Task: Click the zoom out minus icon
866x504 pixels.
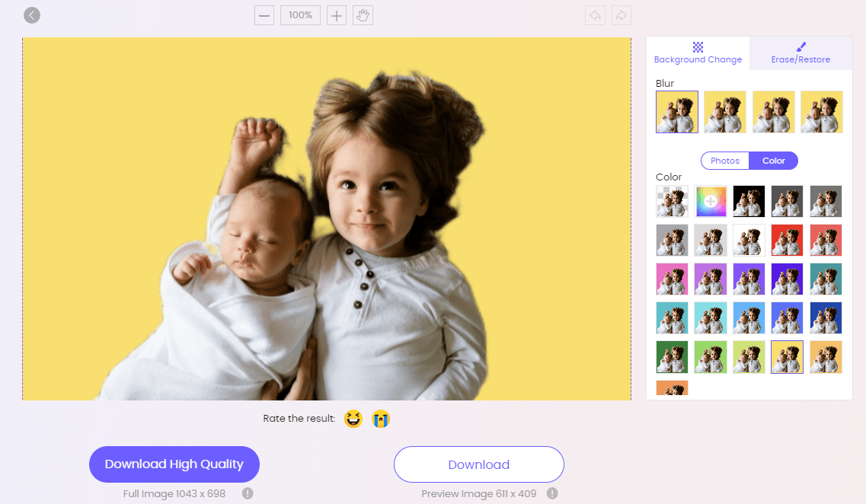Action: pos(264,14)
